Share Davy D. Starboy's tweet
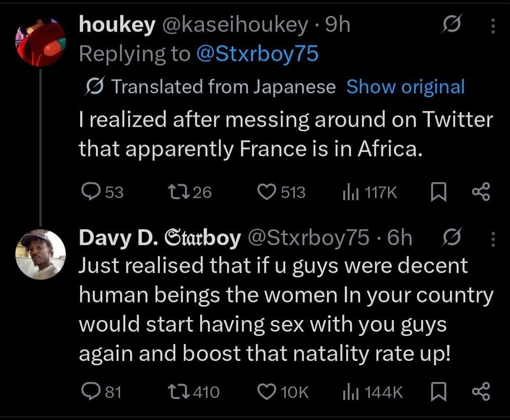Viewport: 510px width, 420px height. 479,392
